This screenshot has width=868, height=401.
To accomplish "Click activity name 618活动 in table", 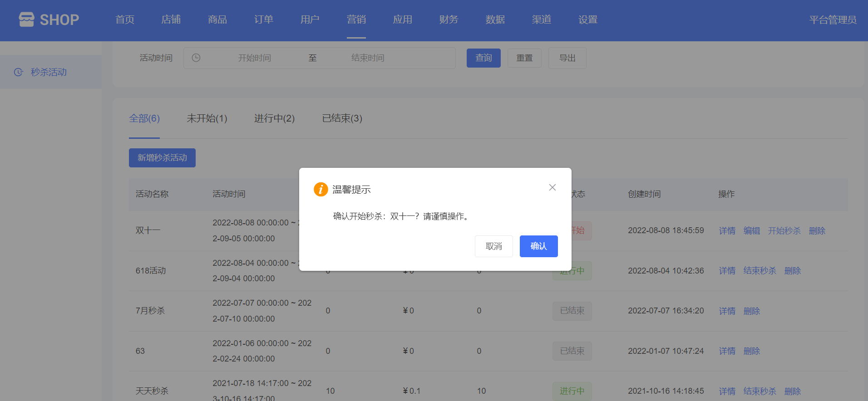I will tap(151, 271).
